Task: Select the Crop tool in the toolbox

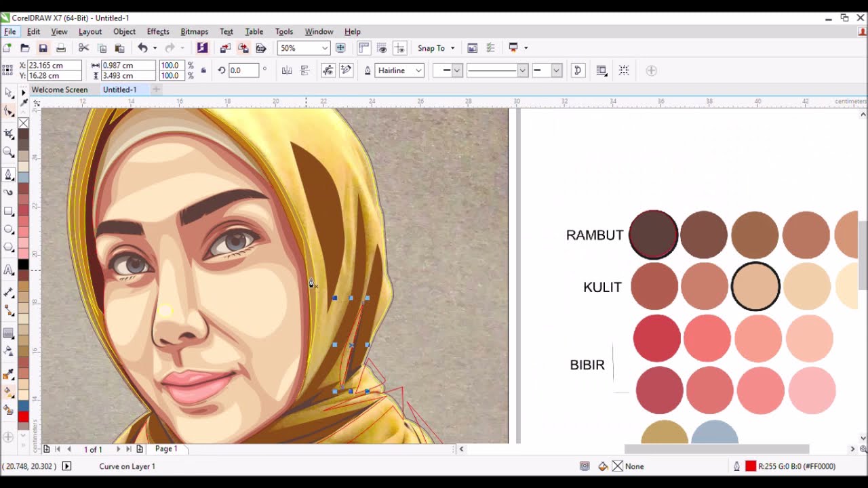Action: pos(8,134)
